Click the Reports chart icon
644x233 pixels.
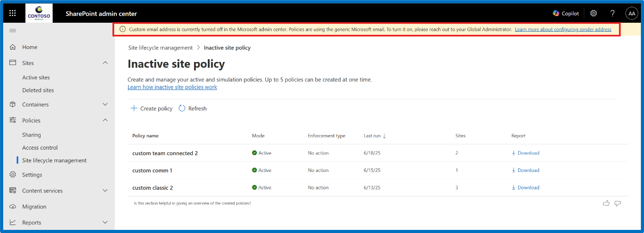coord(12,222)
